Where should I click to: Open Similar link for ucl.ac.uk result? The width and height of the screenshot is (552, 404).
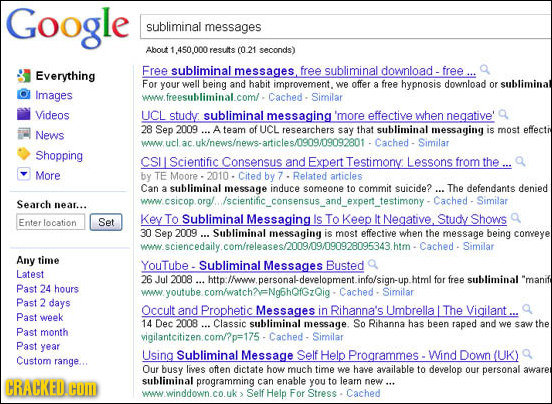point(433,143)
